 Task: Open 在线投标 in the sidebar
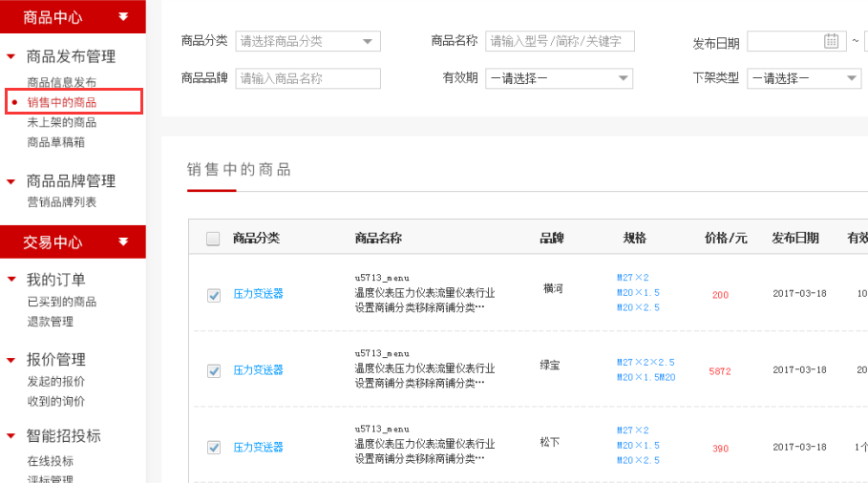[x=51, y=461]
